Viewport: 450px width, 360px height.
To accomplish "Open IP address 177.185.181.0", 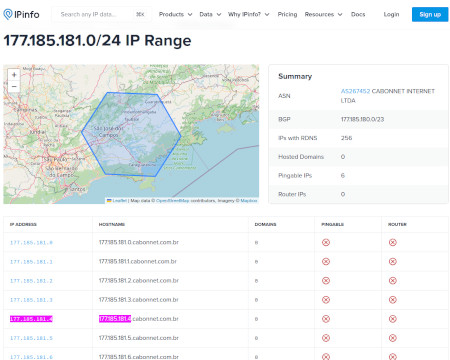I will point(31,243).
